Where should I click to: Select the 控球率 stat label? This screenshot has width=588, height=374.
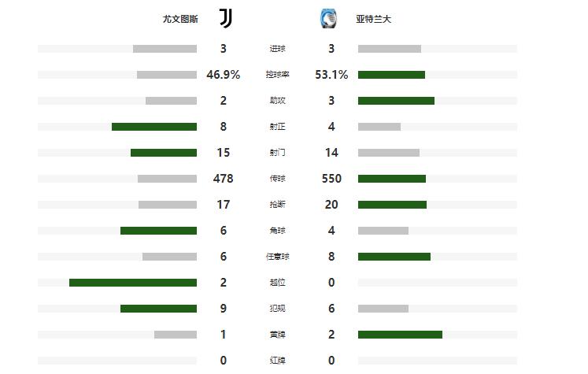pyautogui.click(x=277, y=75)
